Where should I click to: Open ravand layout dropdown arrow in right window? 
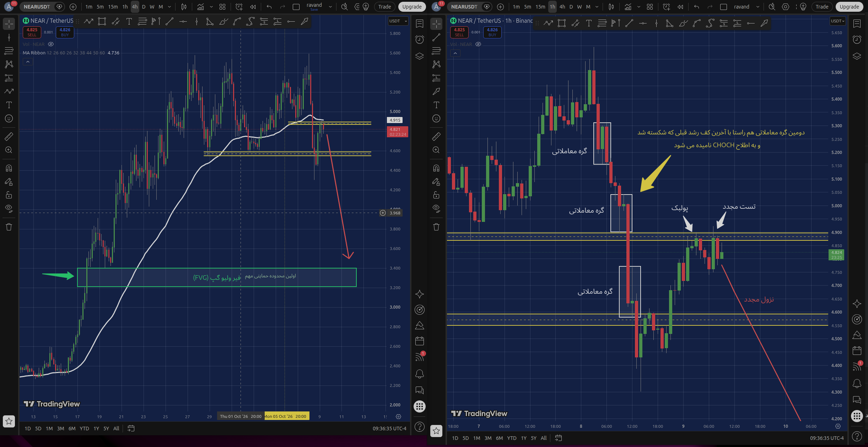pos(758,7)
